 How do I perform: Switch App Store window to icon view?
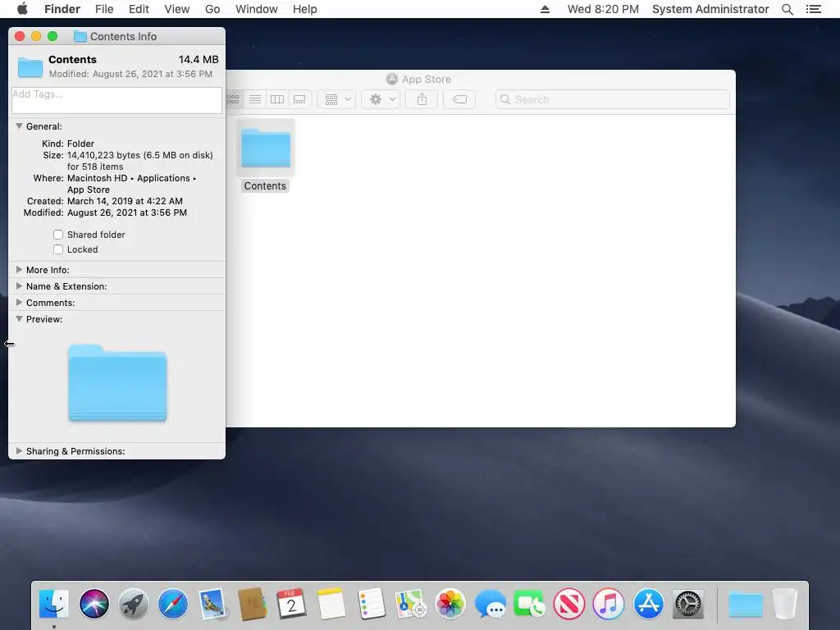(233, 99)
